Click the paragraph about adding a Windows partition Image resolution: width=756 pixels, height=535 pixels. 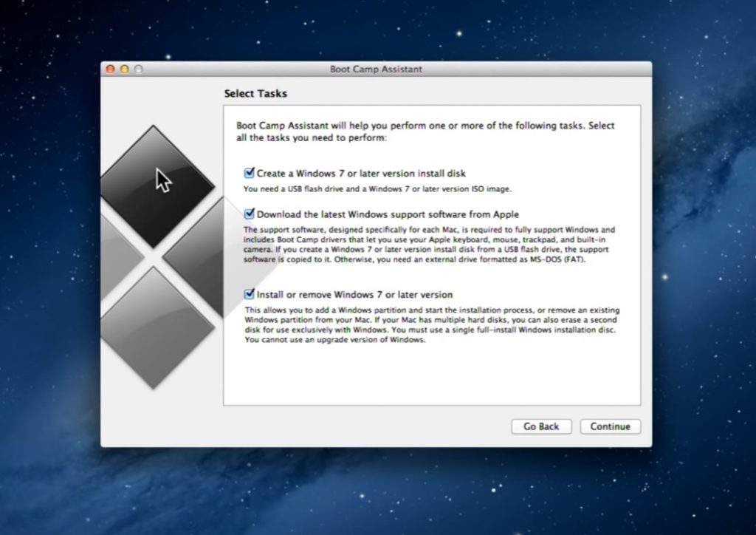[x=432, y=325]
